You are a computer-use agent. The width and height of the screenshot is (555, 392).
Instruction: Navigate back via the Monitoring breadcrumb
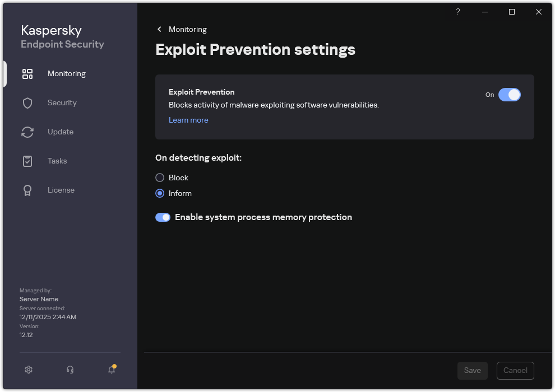188,29
